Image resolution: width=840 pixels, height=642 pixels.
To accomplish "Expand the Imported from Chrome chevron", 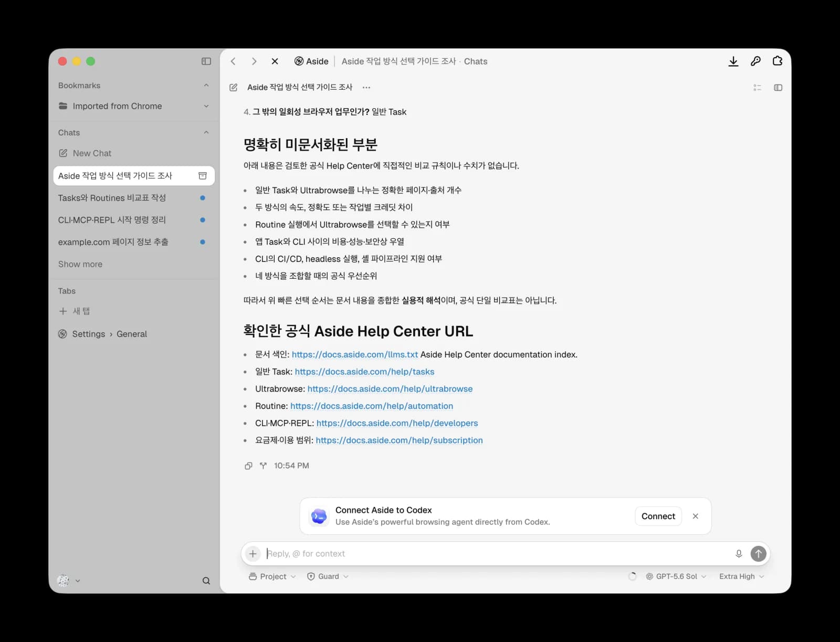I will pos(206,106).
